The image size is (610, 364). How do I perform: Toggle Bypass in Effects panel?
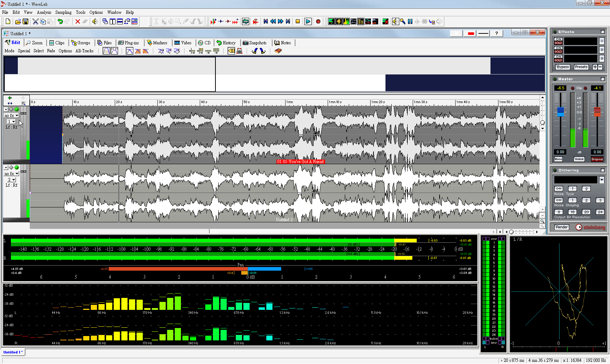click(x=562, y=67)
